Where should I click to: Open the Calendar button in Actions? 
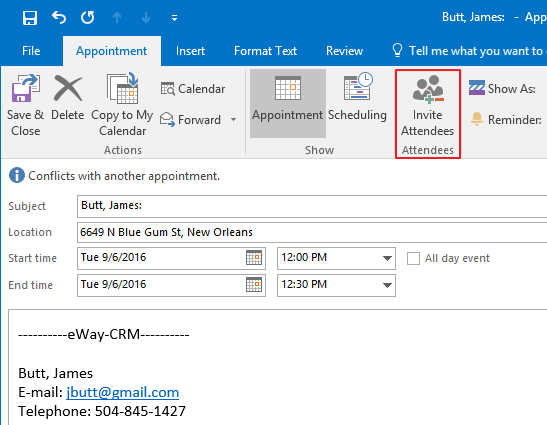(x=193, y=89)
